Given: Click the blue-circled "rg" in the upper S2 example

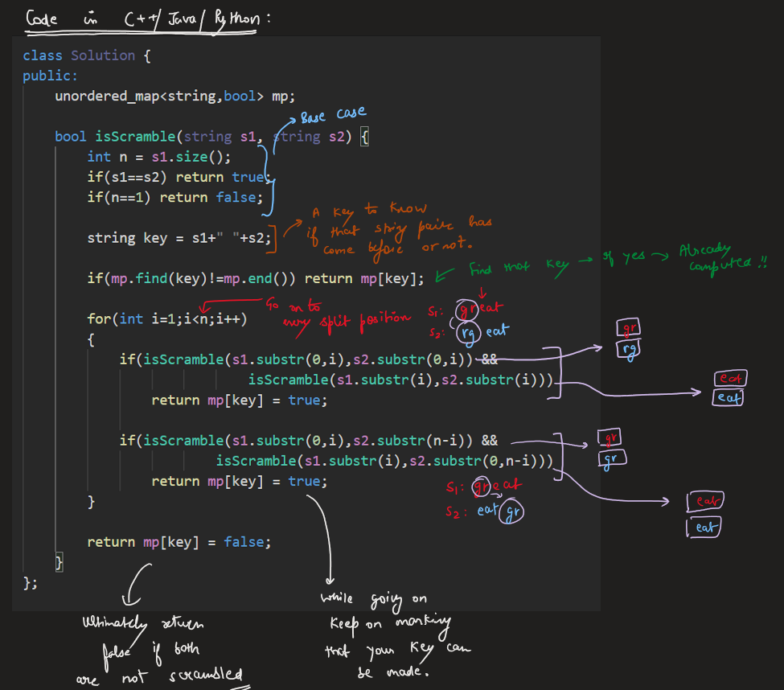Looking at the screenshot, I should pyautogui.click(x=468, y=331).
